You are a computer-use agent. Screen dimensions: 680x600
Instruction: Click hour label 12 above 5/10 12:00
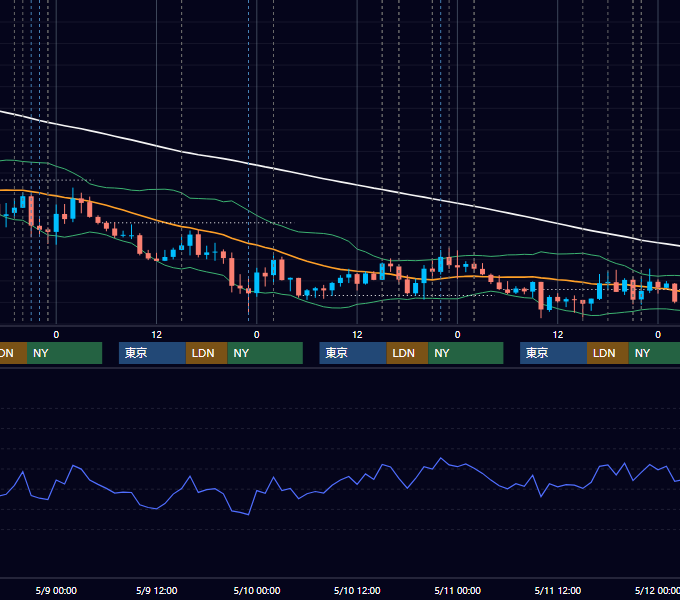(x=357, y=335)
